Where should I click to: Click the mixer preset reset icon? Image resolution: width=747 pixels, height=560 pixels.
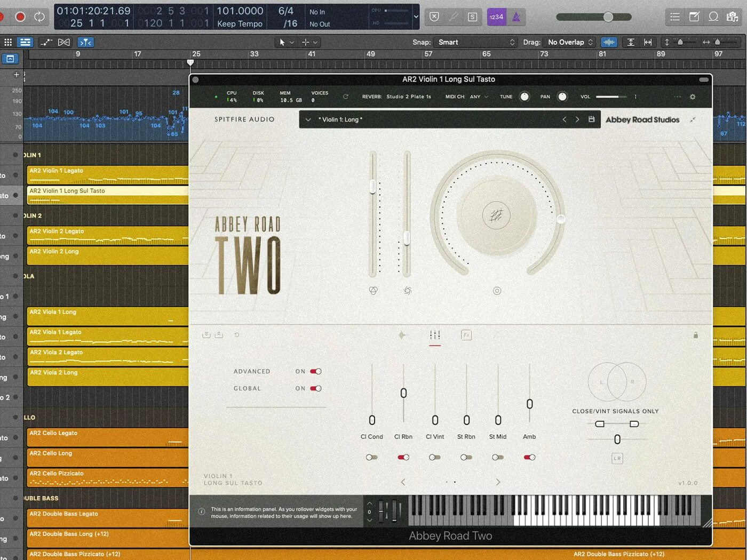(x=237, y=335)
